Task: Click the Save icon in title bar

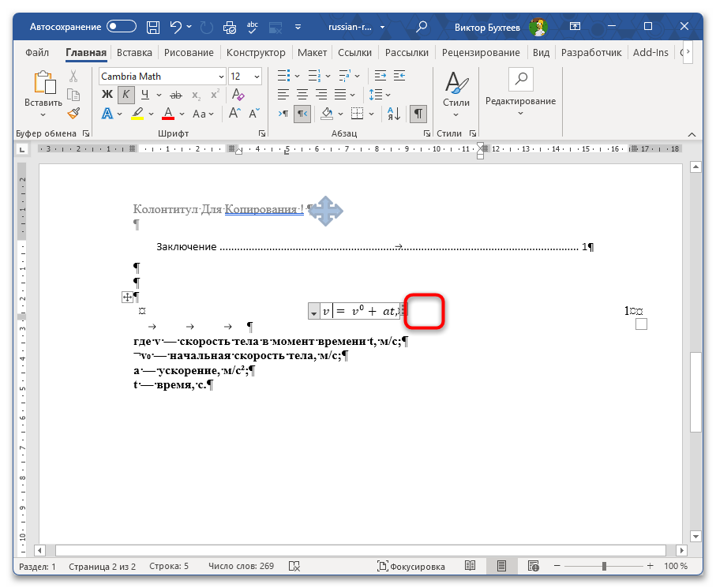Action: coord(153,27)
